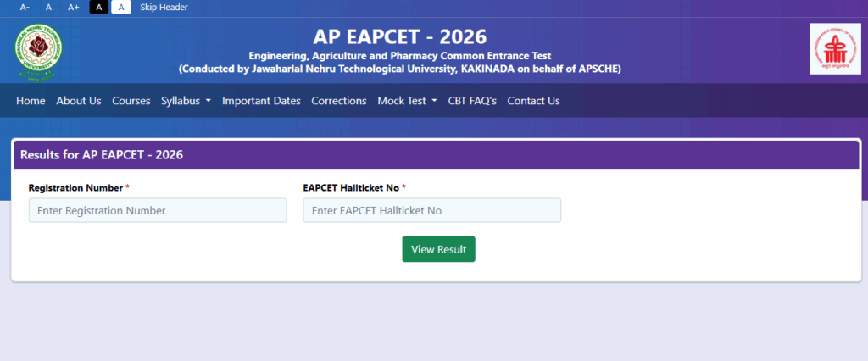Click the Conducted by Jawaharlal Nehru line

pos(400,69)
